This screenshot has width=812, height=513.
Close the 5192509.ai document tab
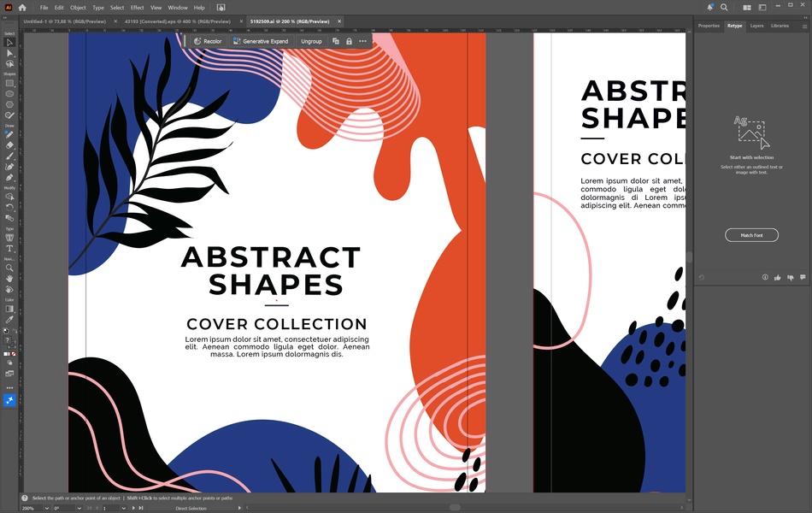(x=339, y=21)
